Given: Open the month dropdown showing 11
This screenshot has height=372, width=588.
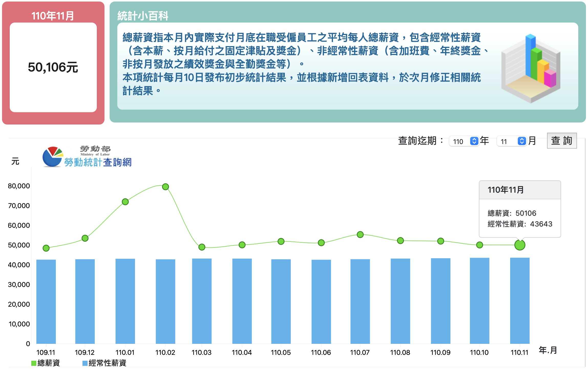Looking at the screenshot, I should [x=511, y=141].
